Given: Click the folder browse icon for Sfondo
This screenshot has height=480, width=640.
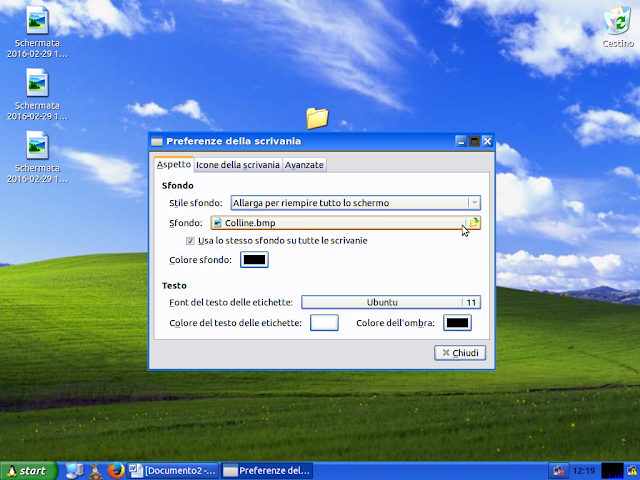Looking at the screenshot, I should pos(473,223).
